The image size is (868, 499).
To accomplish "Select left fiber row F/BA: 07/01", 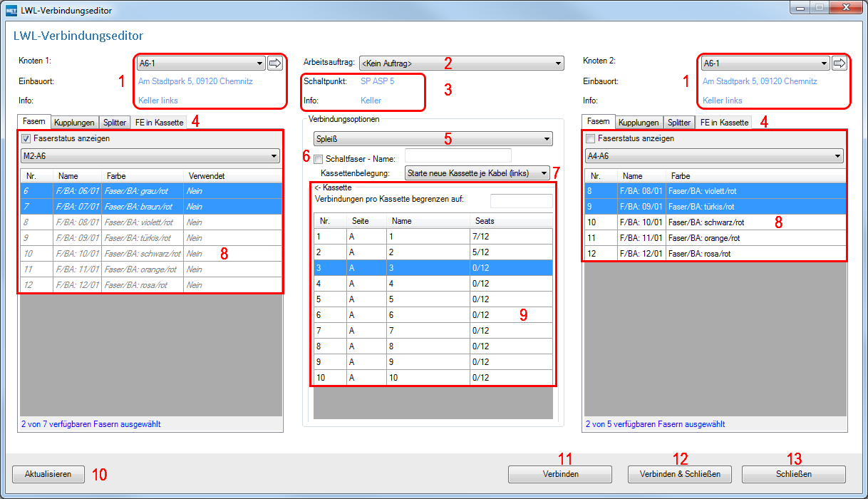I will tap(151, 207).
